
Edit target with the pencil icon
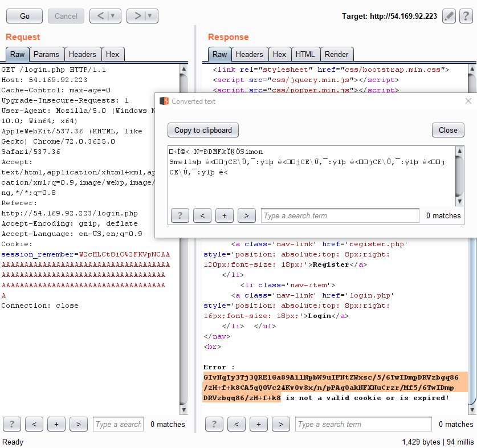(x=449, y=16)
